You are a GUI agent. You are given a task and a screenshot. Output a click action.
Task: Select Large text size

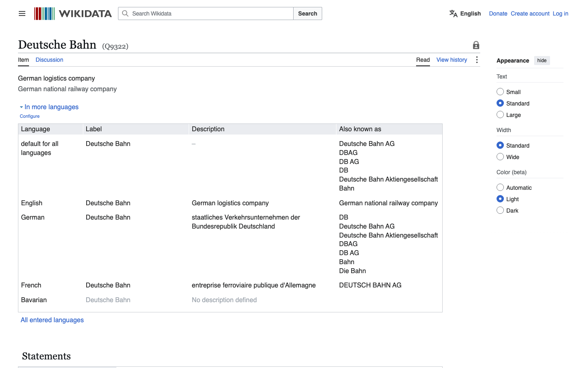pos(500,114)
